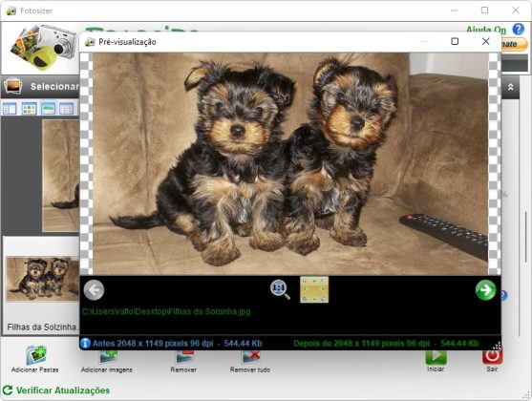This screenshot has height=401, width=532.
Task: Click the right-side vertical scrollbar
Action: click(x=526, y=237)
